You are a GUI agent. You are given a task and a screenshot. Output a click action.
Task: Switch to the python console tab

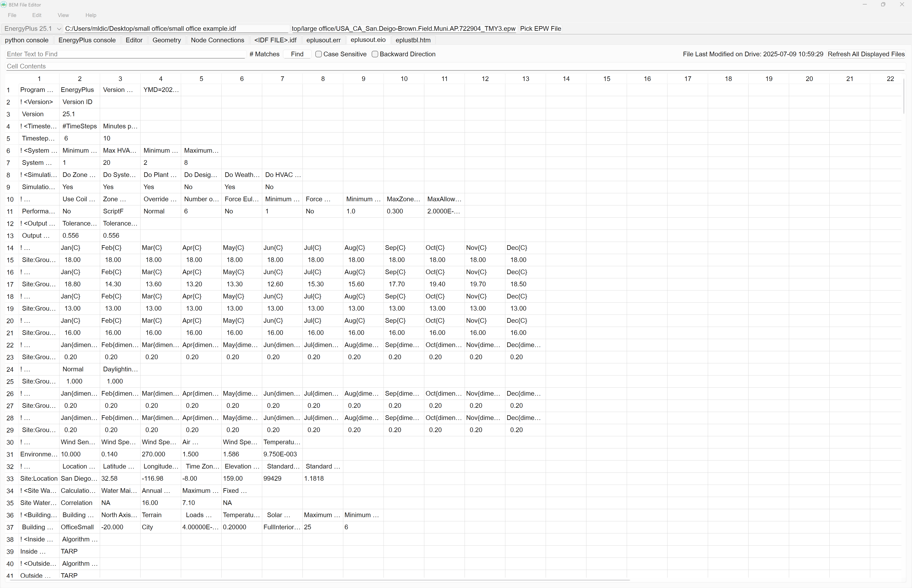click(27, 40)
